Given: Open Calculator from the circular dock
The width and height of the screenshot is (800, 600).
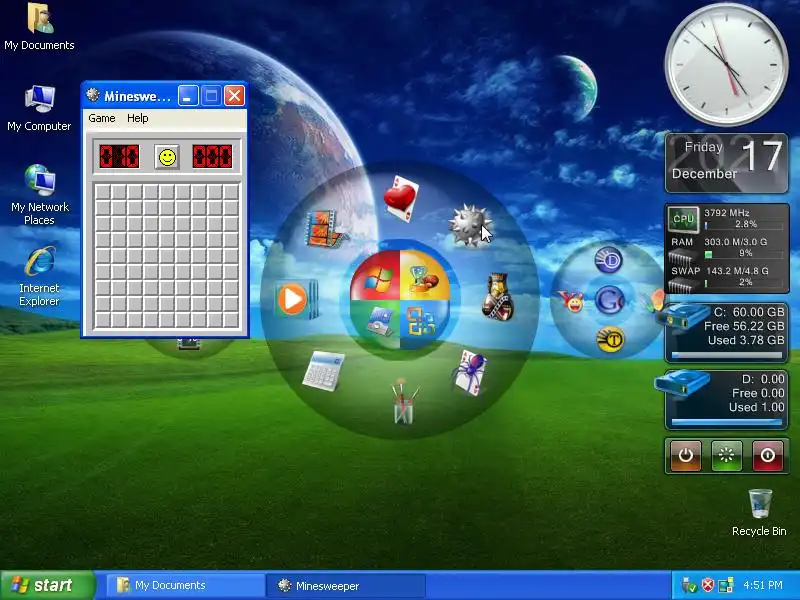Looking at the screenshot, I should [x=323, y=370].
